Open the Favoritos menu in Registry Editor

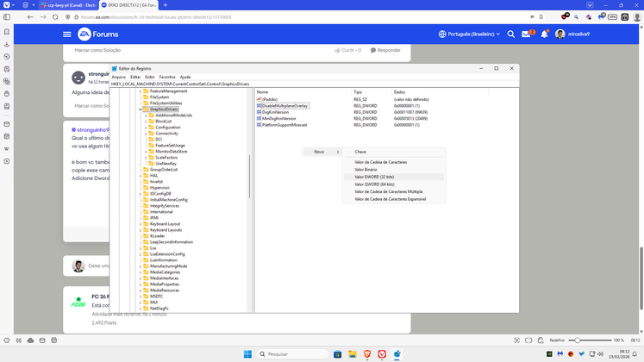tap(166, 77)
